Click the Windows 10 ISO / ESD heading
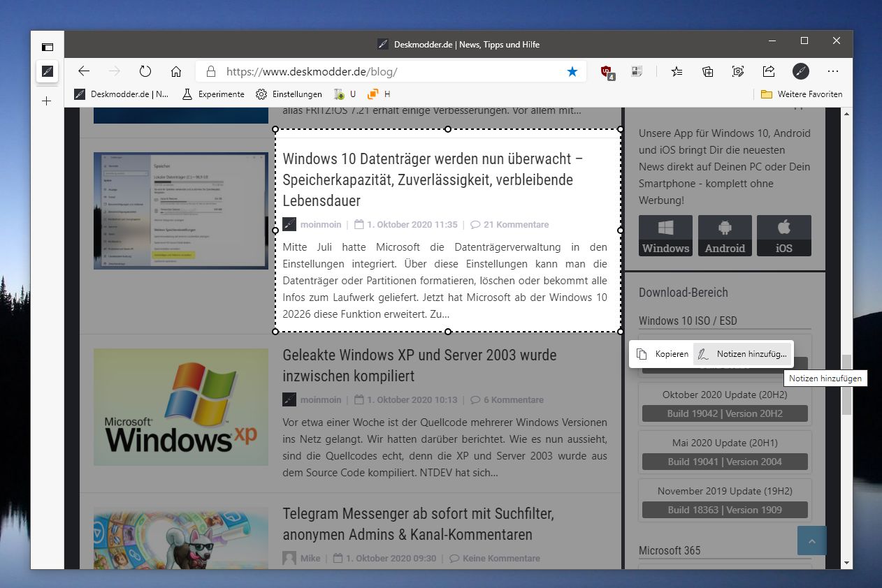The width and height of the screenshot is (882, 588). (x=688, y=321)
